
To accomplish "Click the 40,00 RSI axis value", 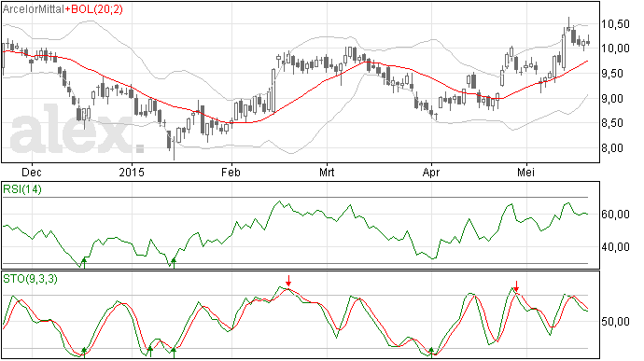I will tap(615, 247).
